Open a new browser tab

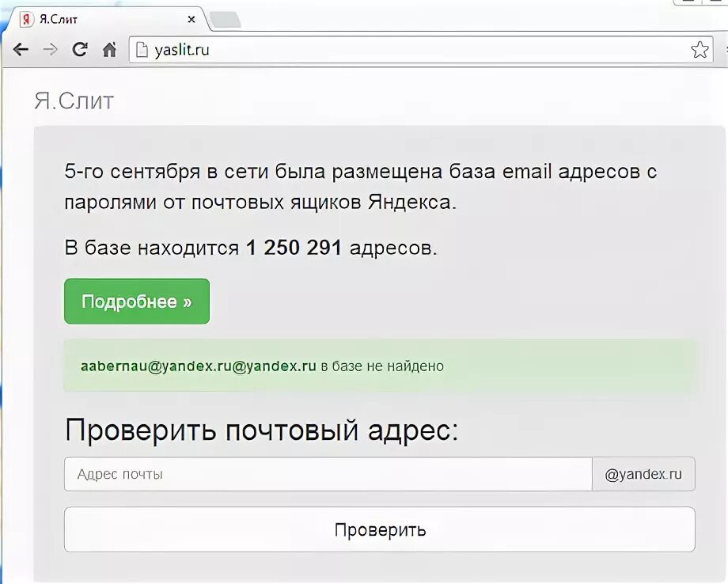[x=226, y=20]
